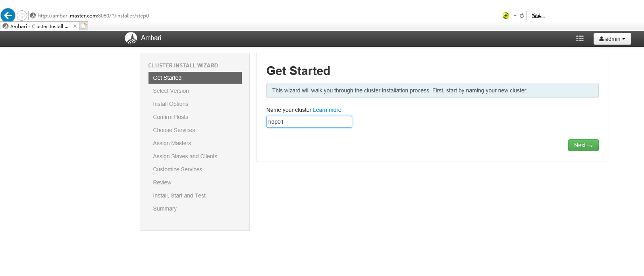Click the Name your cluster label
The width and height of the screenshot is (644, 276).
pyautogui.click(x=289, y=110)
